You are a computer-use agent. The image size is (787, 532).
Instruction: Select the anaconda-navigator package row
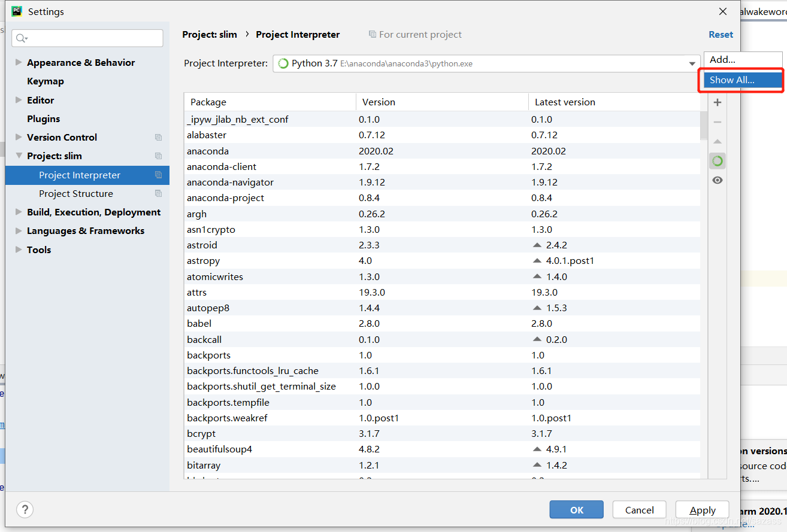pyautogui.click(x=442, y=182)
